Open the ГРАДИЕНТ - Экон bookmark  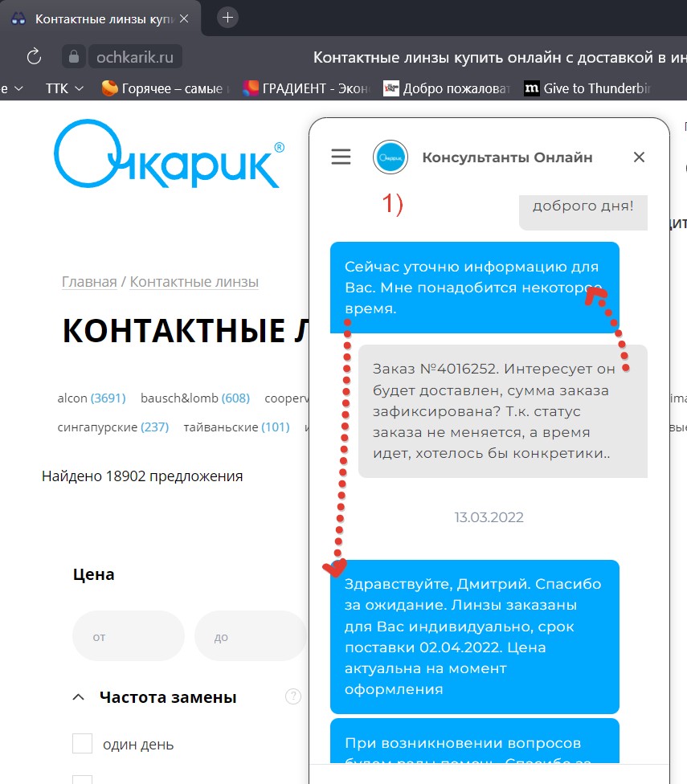click(x=306, y=88)
